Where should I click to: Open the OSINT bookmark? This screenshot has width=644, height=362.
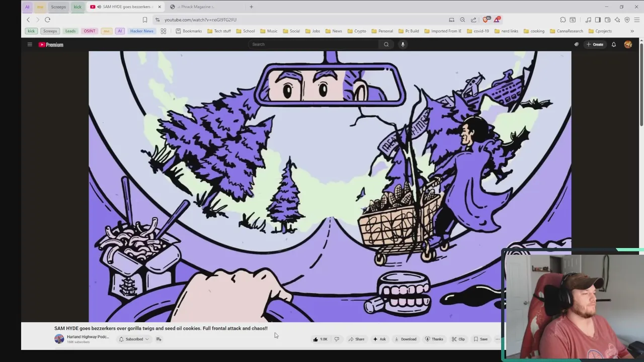coord(90,31)
